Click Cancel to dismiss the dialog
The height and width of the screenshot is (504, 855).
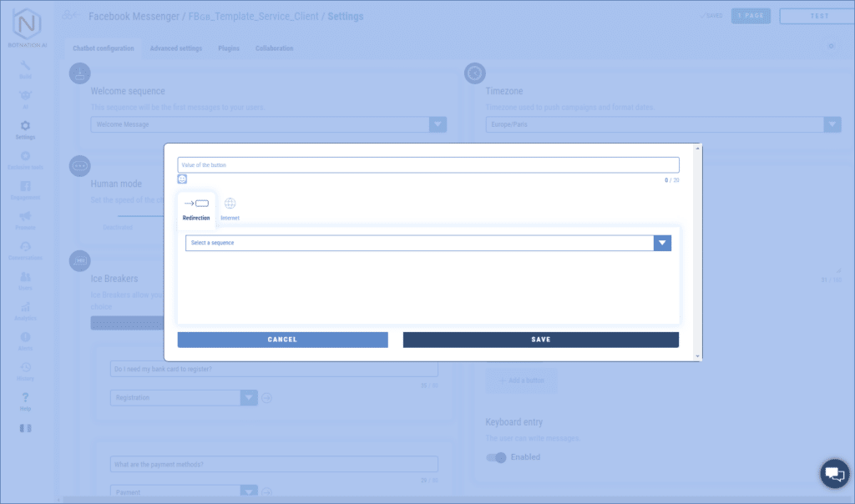coord(282,340)
